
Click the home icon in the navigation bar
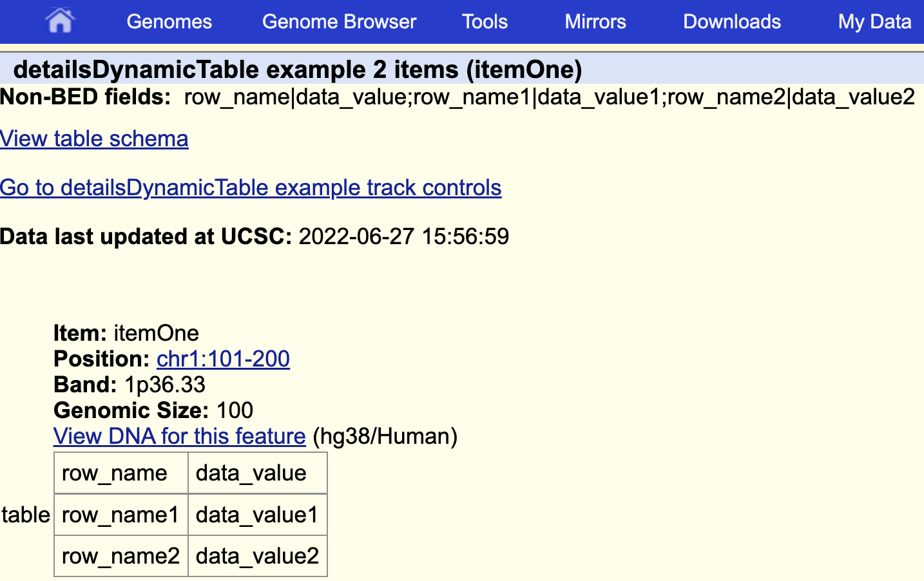tap(60, 21)
